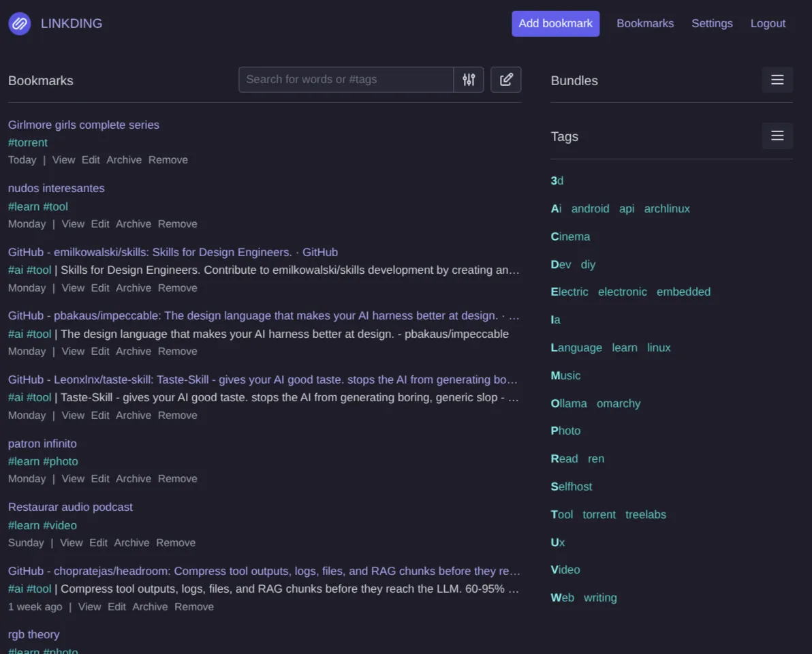Open Settings in top navigation
Viewport: 812px width, 654px height.
pos(712,24)
